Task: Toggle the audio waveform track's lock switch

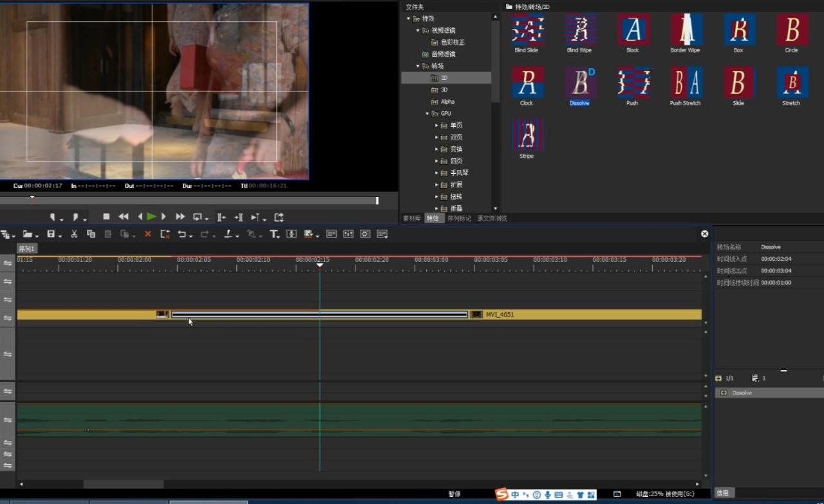Action: [8, 420]
